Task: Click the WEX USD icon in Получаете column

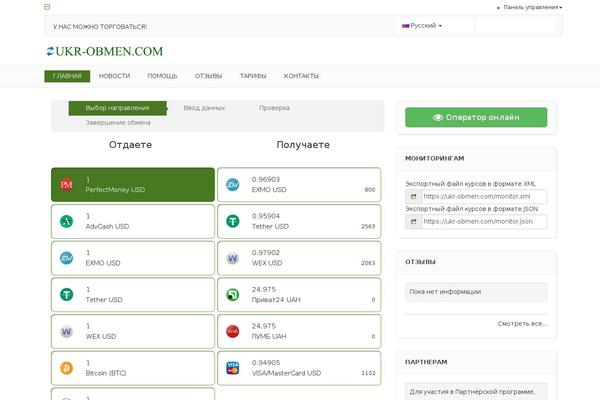Action: (x=233, y=258)
